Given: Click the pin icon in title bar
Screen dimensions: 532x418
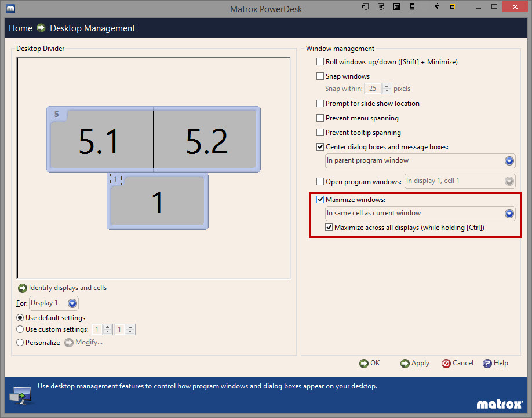Looking at the screenshot, I should (436, 8).
